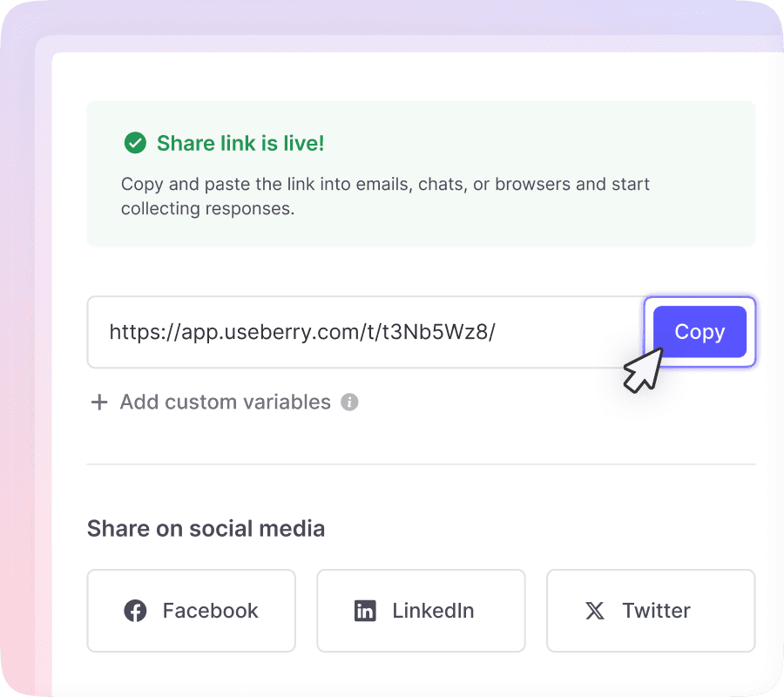This screenshot has height=697, width=784.
Task: Share the test on Facebook
Action: [191, 611]
